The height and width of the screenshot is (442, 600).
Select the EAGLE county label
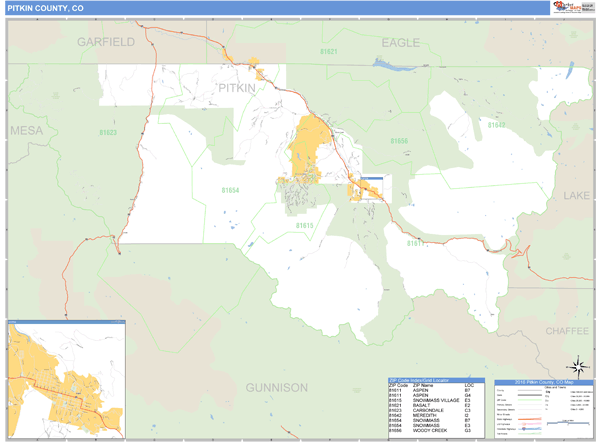point(401,43)
